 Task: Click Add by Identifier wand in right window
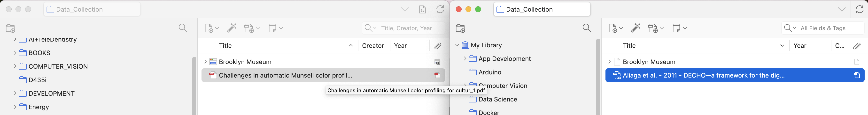pos(635,28)
